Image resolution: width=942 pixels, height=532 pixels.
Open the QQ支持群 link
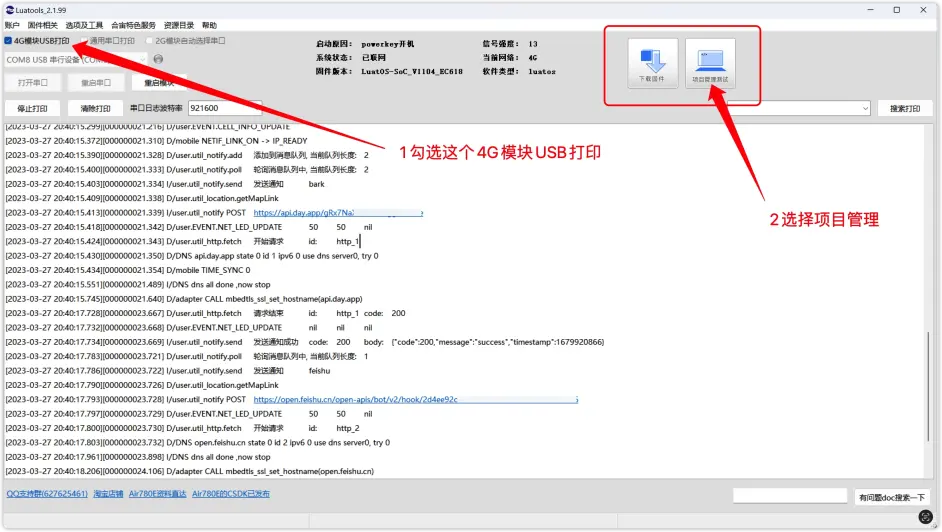[x=46, y=493]
